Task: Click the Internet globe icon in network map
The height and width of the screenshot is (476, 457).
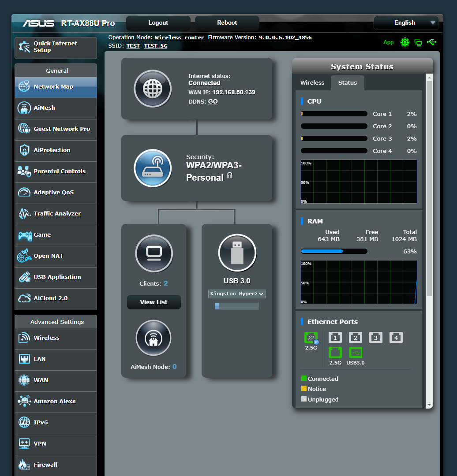Action: pyautogui.click(x=153, y=89)
